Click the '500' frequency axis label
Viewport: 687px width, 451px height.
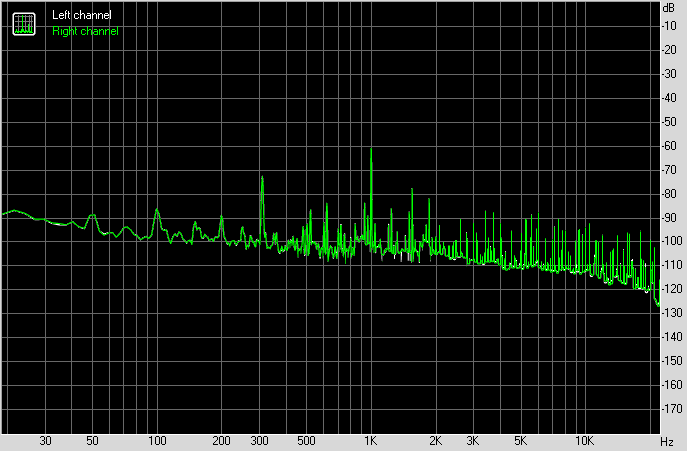(x=306, y=441)
